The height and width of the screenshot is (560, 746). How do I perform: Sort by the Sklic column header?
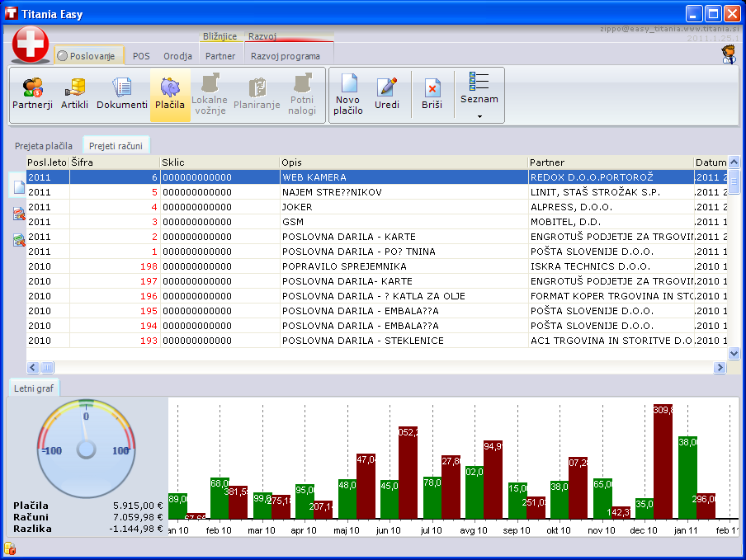tap(220, 162)
